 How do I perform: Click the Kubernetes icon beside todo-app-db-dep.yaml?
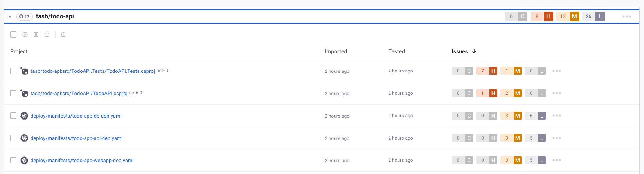(24, 116)
